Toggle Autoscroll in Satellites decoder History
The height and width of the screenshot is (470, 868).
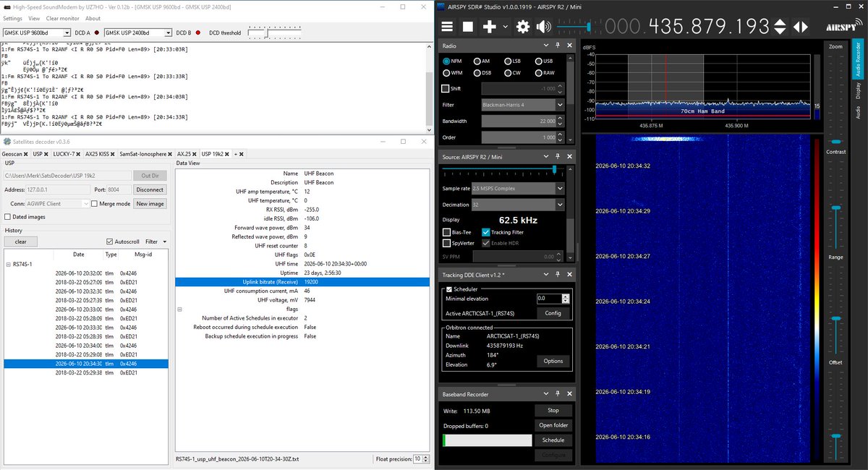pos(109,242)
